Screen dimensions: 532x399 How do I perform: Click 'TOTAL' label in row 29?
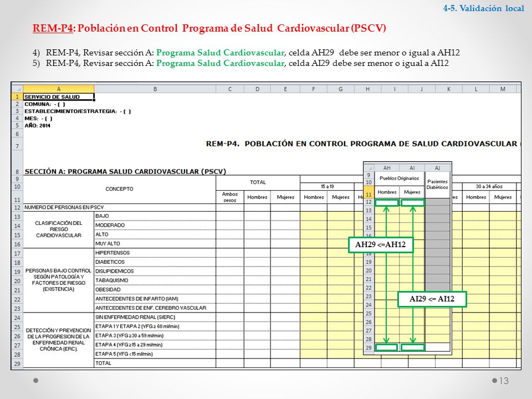155,363
